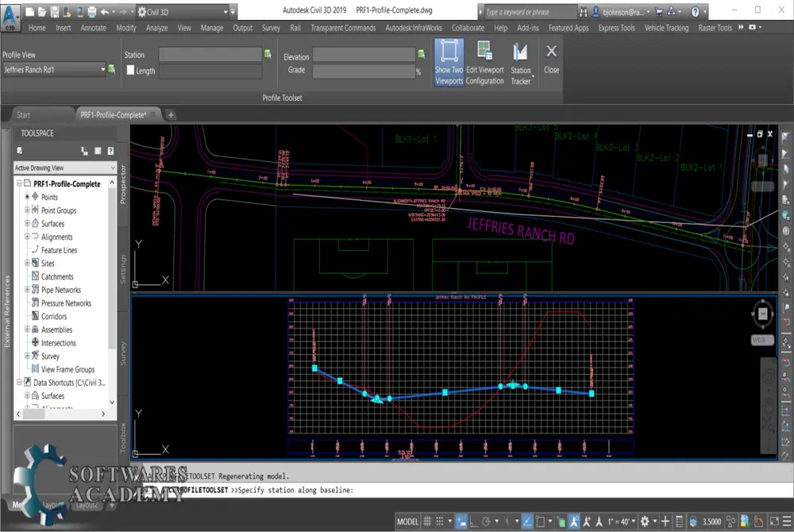The height and width of the screenshot is (532, 794).
Task: Select View Frame Groups tree item
Action: coord(67,369)
